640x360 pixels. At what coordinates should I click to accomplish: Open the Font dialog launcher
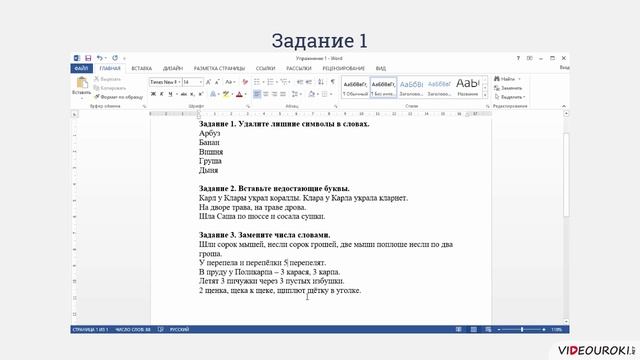[x=248, y=106]
